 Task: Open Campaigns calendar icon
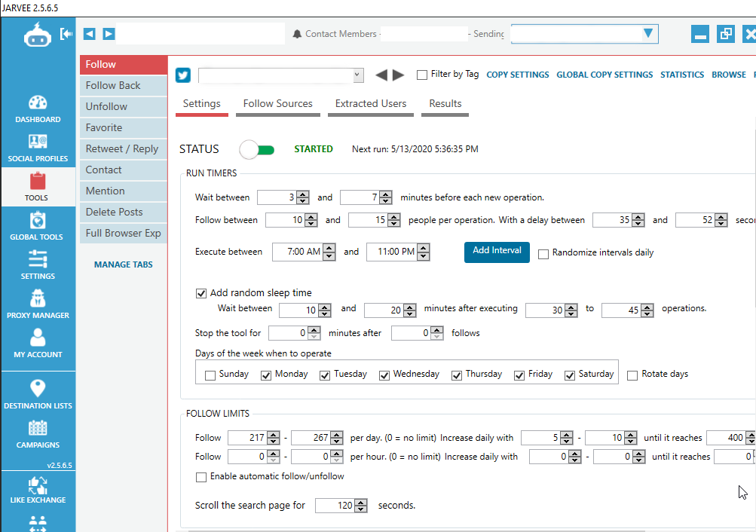38,428
